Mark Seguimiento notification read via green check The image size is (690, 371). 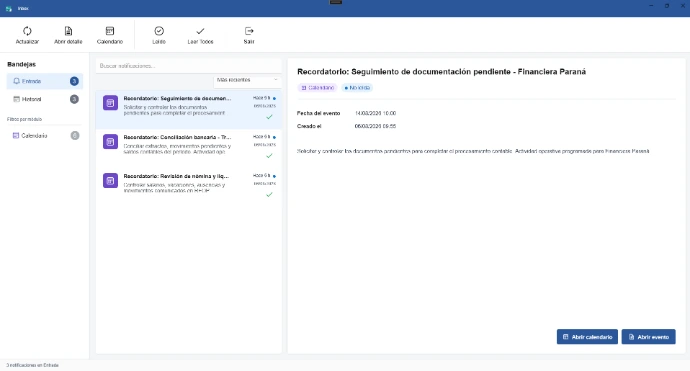tap(269, 117)
